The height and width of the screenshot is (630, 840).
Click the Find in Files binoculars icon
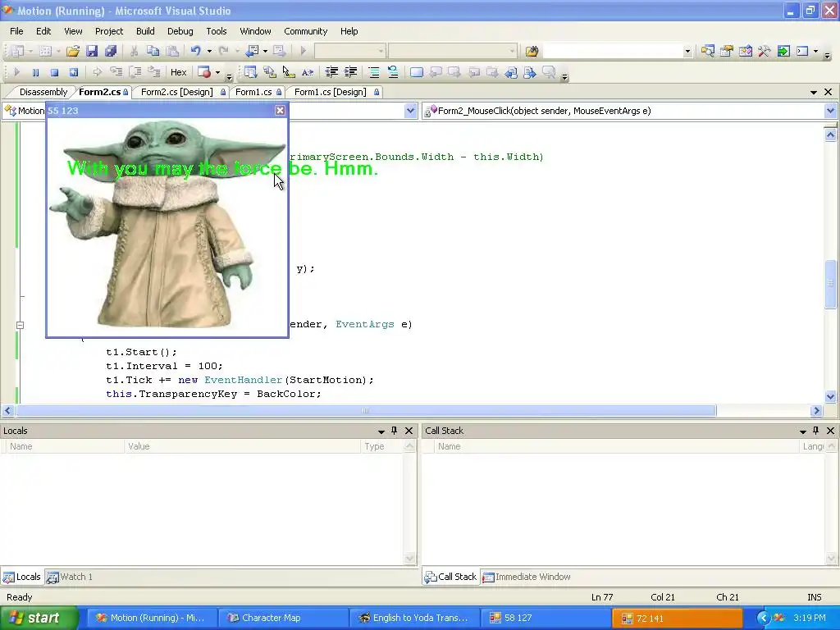pos(532,51)
